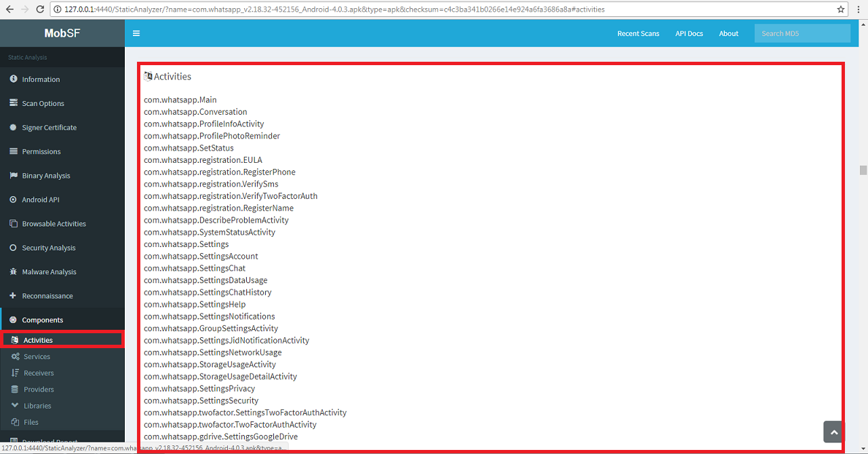The image size is (868, 454).
Task: Click com.whatsapp.DescribeProblemActivity text
Action: pyautogui.click(x=216, y=220)
